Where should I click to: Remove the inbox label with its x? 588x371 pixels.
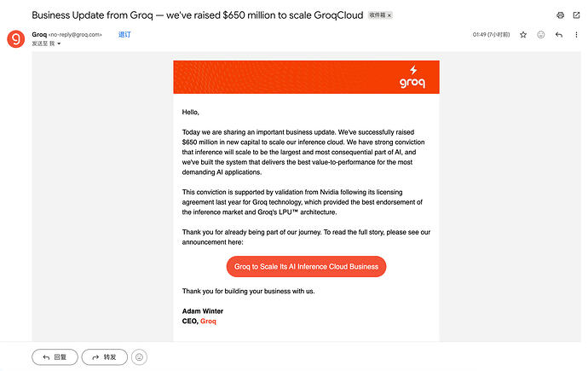[x=389, y=15]
